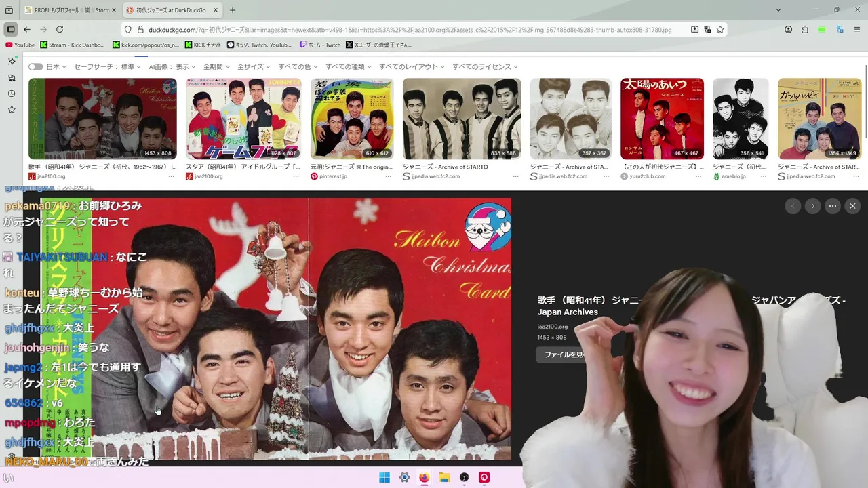Click the green extension icon in toolbar
Image resolution: width=868 pixels, height=488 pixels.
pyautogui.click(x=822, y=29)
